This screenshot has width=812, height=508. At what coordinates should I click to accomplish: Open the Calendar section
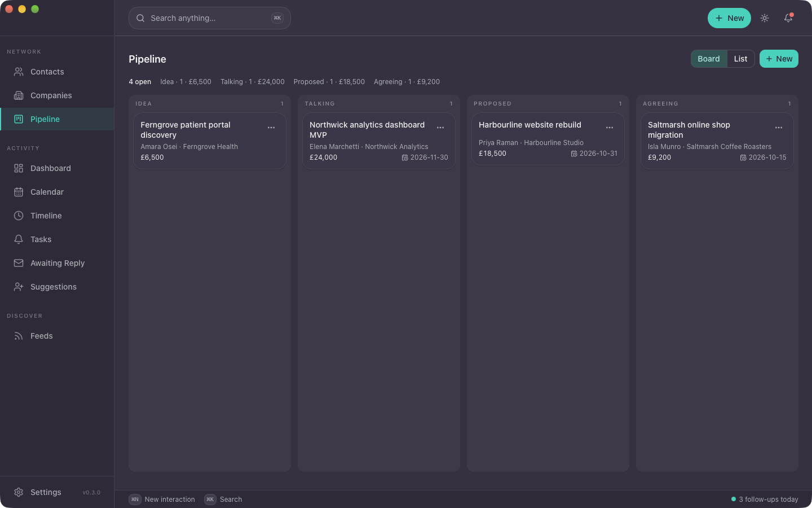point(57,192)
